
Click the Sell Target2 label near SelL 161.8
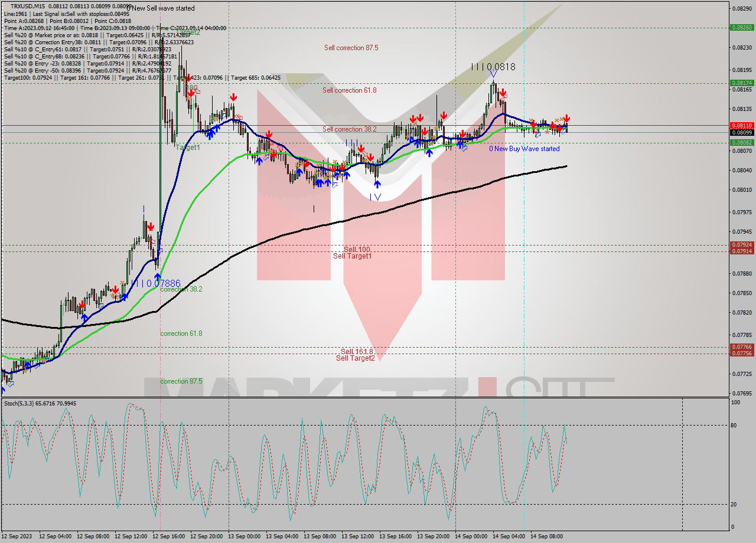pyautogui.click(x=355, y=358)
